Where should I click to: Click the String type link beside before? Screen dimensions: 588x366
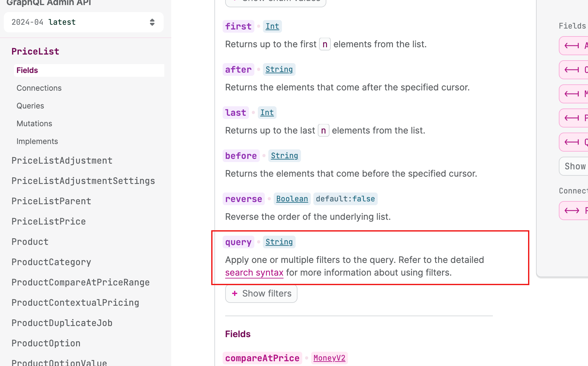(284, 156)
